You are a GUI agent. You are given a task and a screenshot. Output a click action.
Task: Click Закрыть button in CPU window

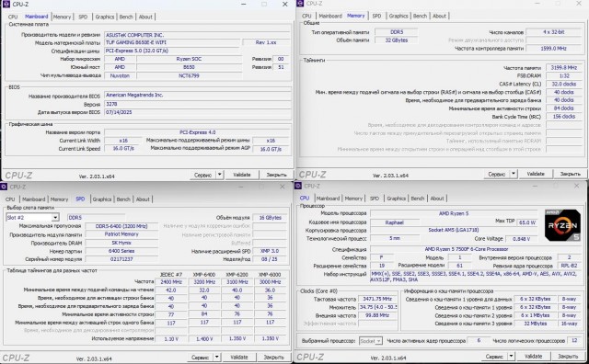click(568, 356)
